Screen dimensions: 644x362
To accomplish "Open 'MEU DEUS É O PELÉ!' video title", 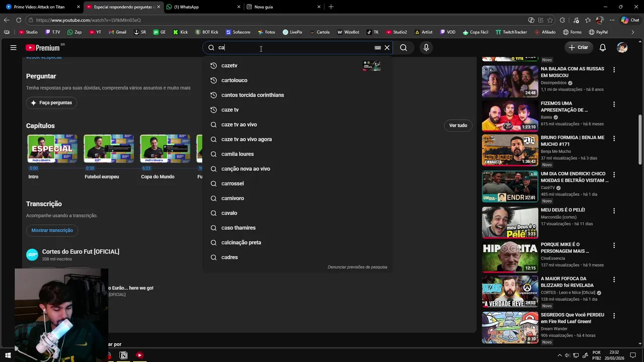I will [x=563, y=210].
